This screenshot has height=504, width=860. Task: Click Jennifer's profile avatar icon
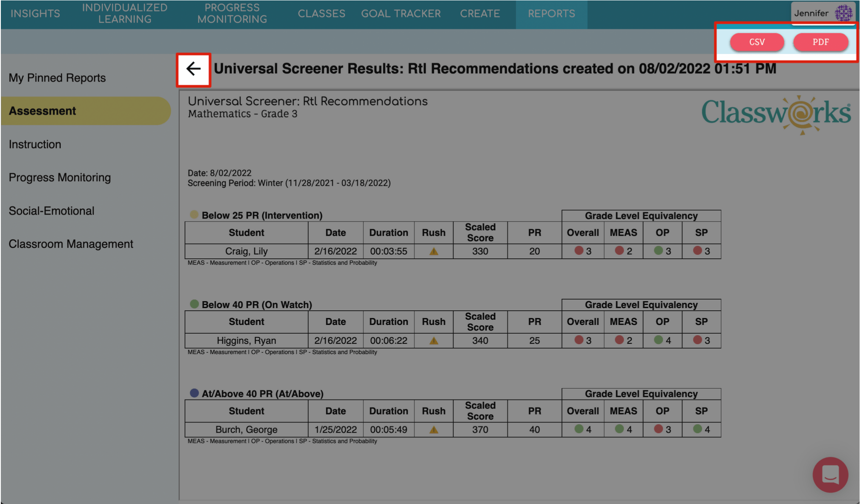[844, 12]
